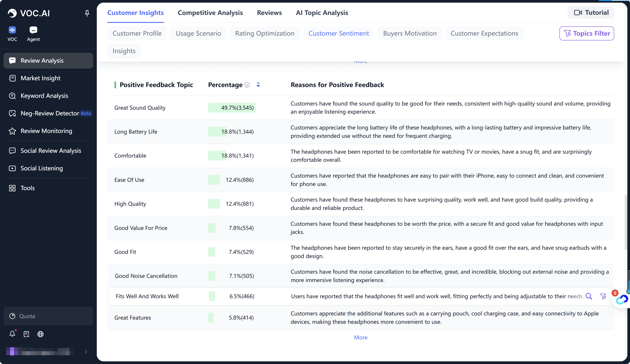Open the Agent module icon
This screenshot has width=630, height=364.
point(33,30)
